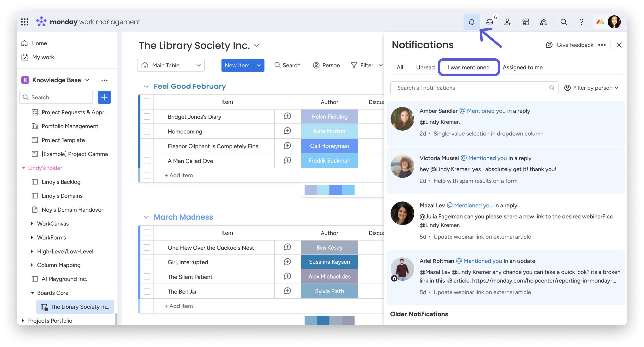Expand the WorkCanvas folder

(x=32, y=224)
